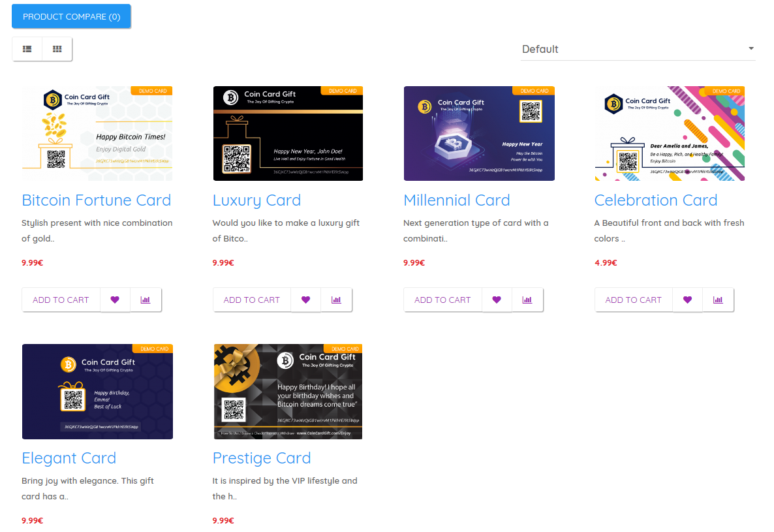Select the Celebration Card 4.99€ price
Screen dimensions: 774x532
click(606, 262)
